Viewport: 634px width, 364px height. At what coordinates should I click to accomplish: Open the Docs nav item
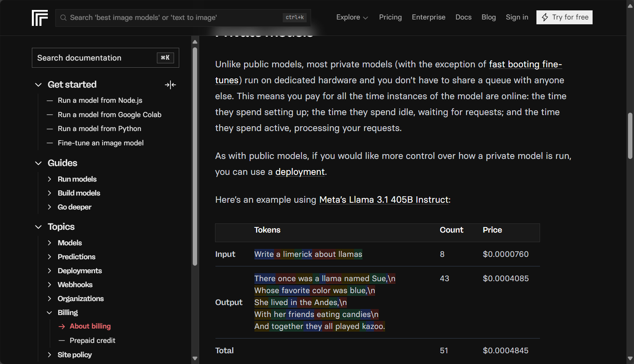(x=464, y=17)
